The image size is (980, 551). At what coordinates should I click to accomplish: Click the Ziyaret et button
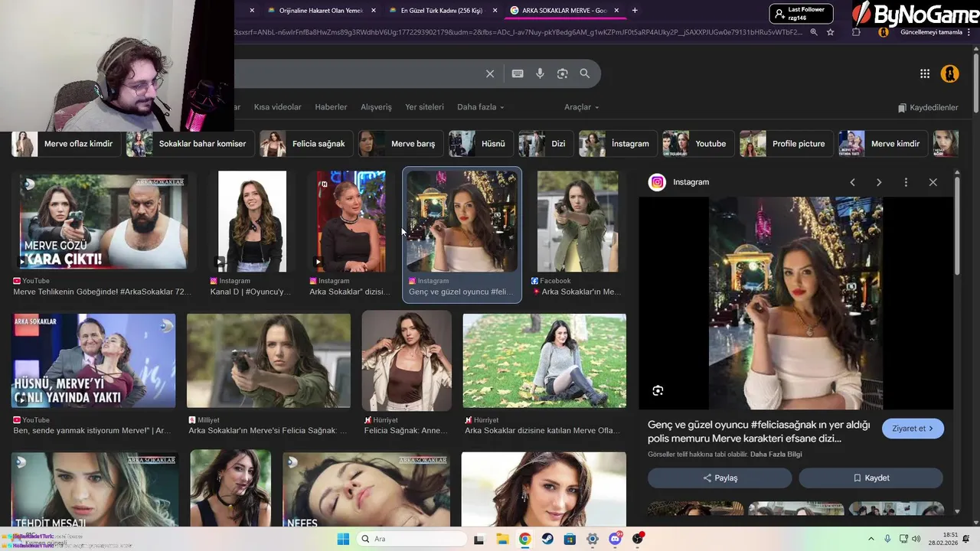point(913,429)
